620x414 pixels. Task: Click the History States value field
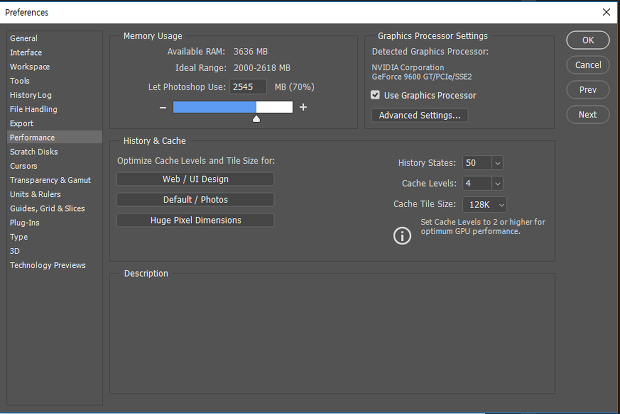[477, 163]
